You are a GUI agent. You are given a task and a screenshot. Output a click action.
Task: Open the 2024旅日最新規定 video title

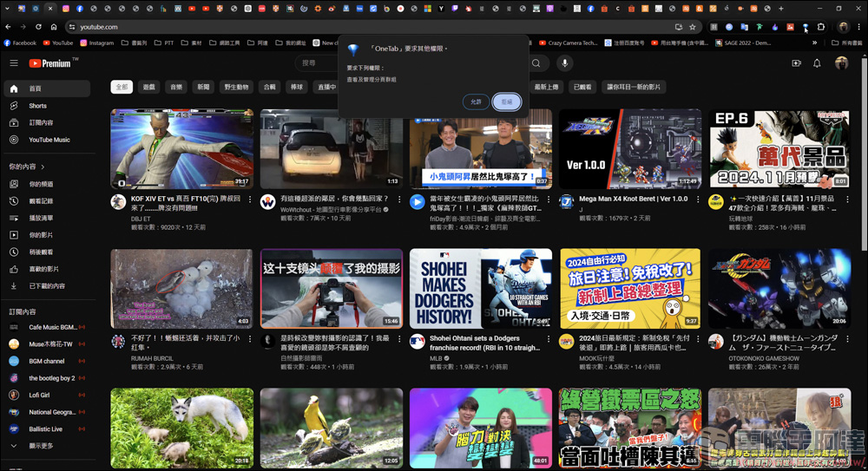click(x=635, y=343)
